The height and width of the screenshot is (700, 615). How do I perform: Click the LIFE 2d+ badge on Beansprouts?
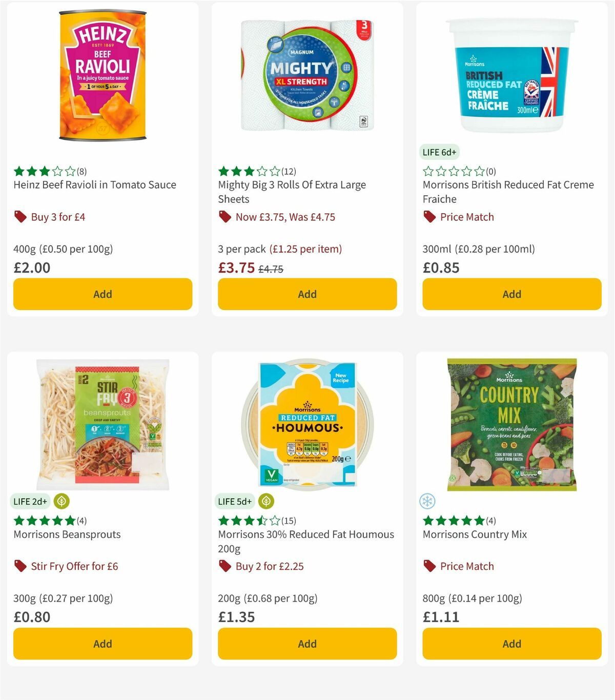pos(30,501)
